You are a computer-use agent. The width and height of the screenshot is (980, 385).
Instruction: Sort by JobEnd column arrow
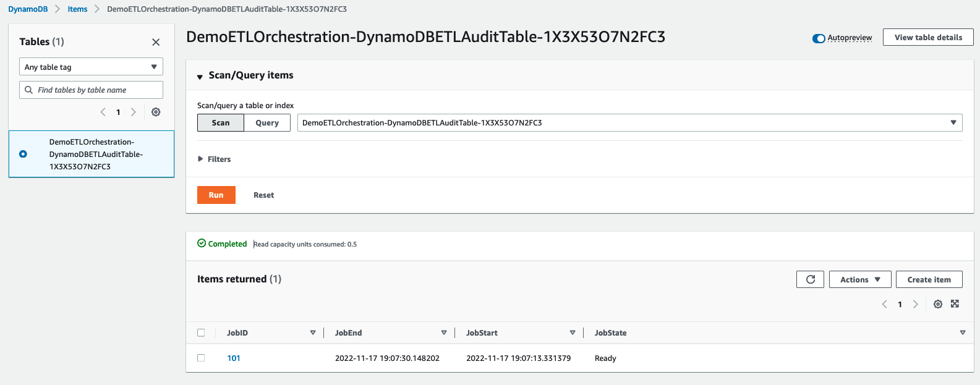click(x=444, y=332)
